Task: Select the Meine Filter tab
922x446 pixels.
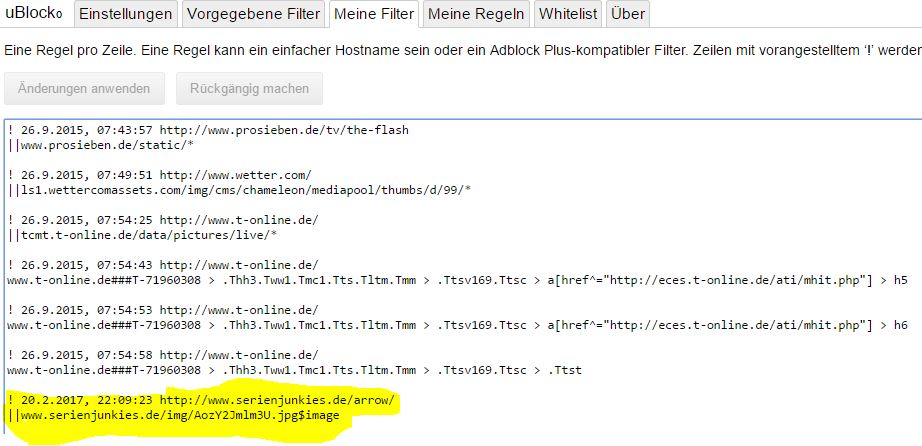Action: [x=374, y=14]
